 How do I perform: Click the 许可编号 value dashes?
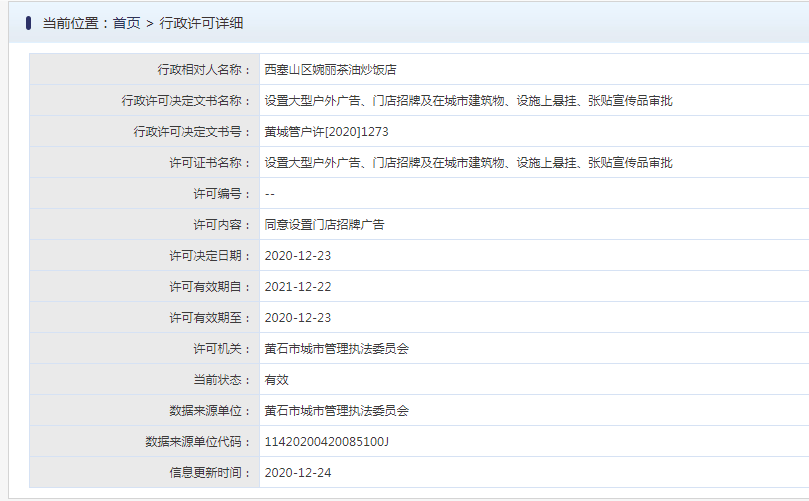[270, 194]
